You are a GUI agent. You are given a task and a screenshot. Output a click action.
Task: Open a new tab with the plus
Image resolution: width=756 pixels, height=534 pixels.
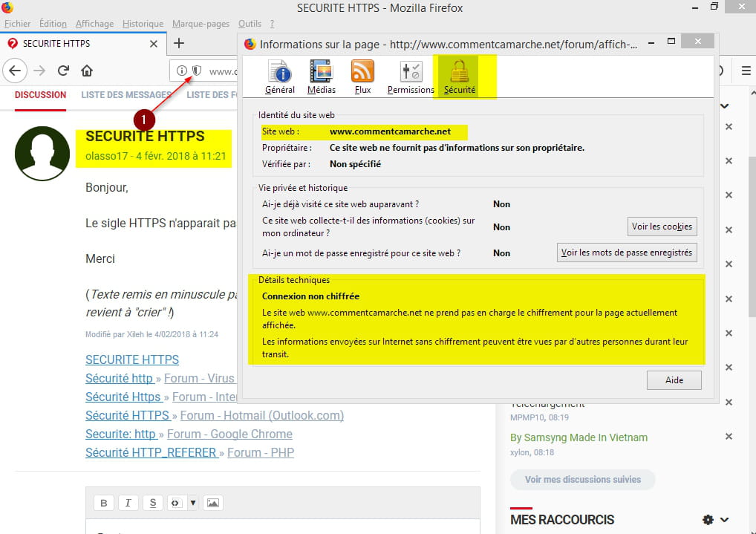point(179,43)
